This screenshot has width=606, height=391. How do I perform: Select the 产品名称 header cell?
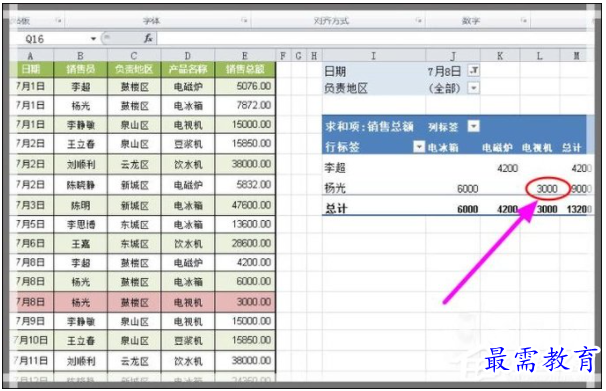point(187,69)
